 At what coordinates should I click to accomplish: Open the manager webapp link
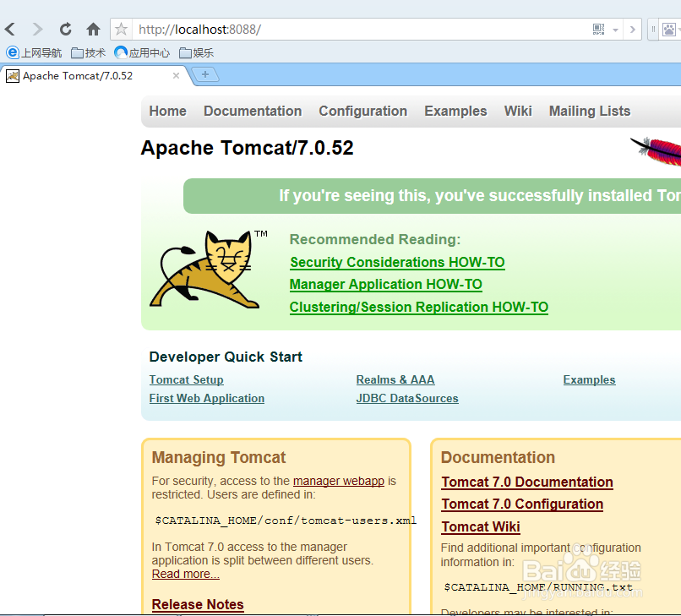point(339,482)
